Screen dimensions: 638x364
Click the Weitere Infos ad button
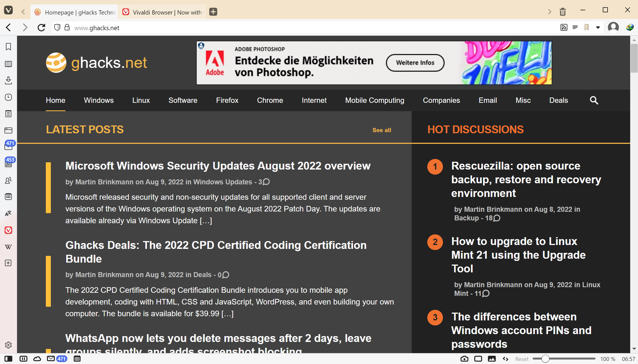coord(415,63)
